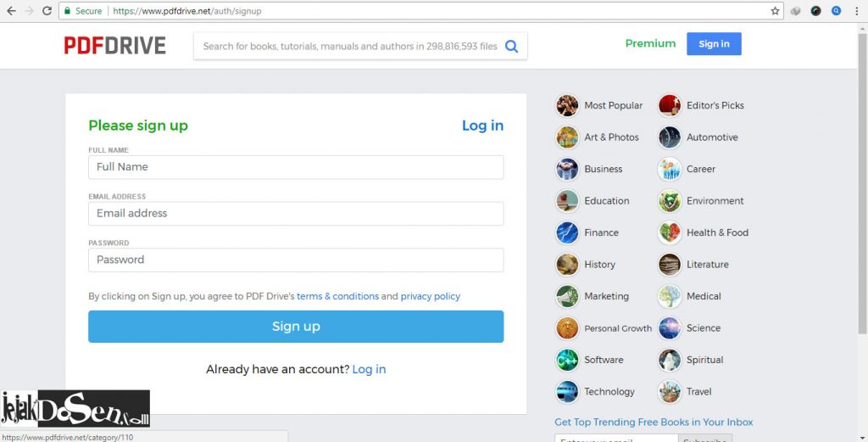Image resolution: width=868 pixels, height=442 pixels.
Task: Open Literature text link
Action: pyautogui.click(x=708, y=265)
